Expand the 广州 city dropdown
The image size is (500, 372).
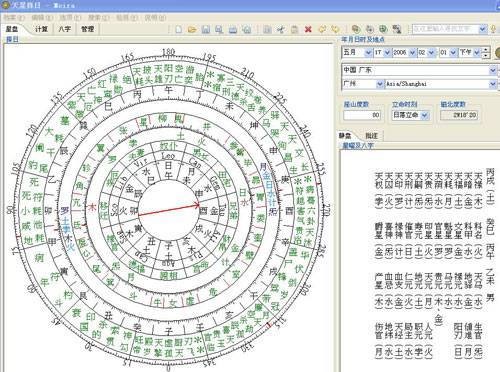click(380, 84)
